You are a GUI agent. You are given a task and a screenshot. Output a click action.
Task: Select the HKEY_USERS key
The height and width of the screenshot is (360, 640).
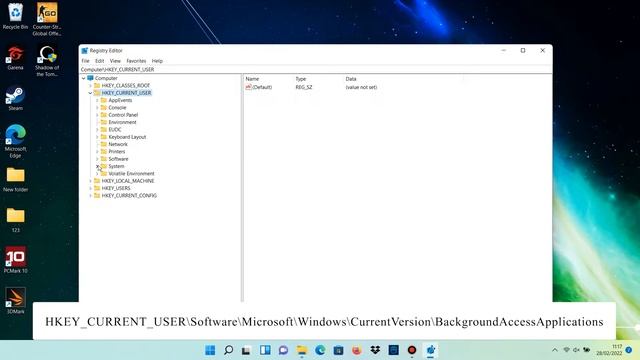coord(116,188)
